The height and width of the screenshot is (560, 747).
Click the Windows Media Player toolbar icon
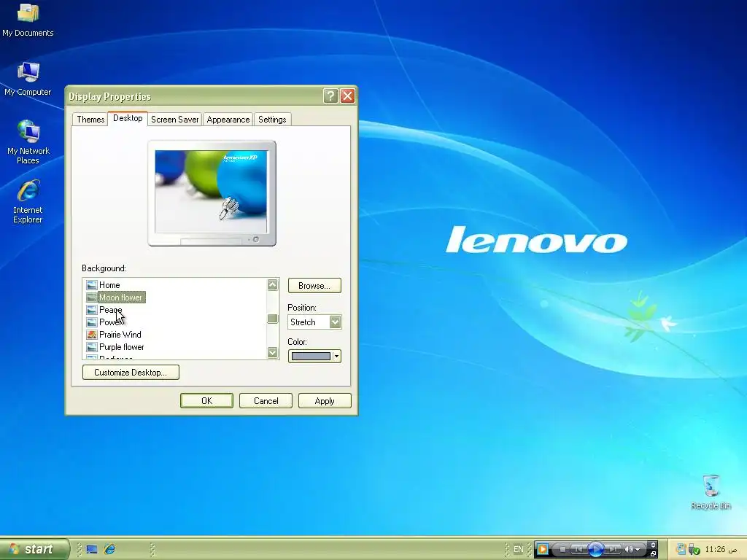click(542, 549)
